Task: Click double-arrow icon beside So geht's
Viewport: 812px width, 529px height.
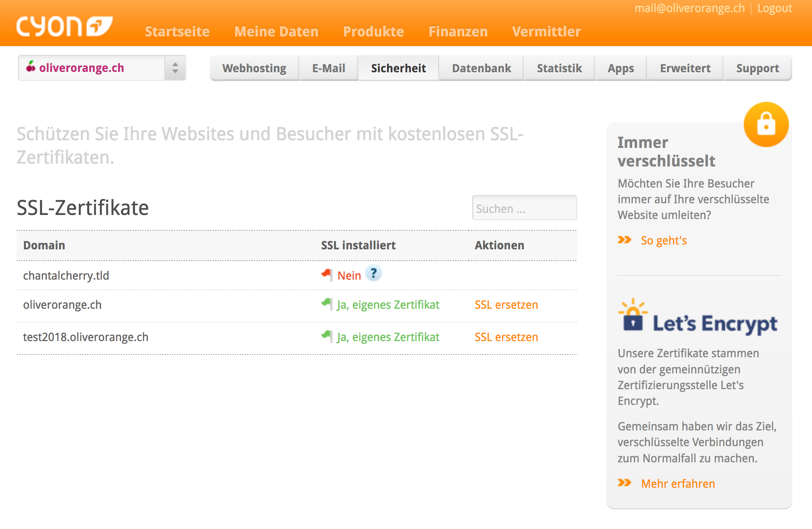Action: [625, 240]
